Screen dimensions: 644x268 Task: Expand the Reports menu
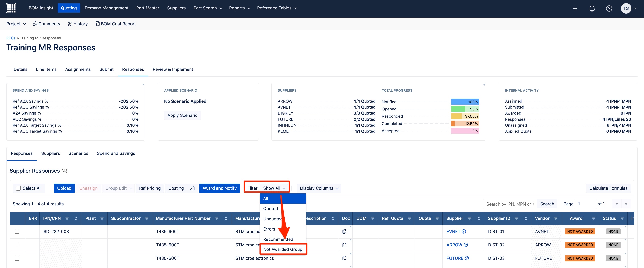coord(239,8)
